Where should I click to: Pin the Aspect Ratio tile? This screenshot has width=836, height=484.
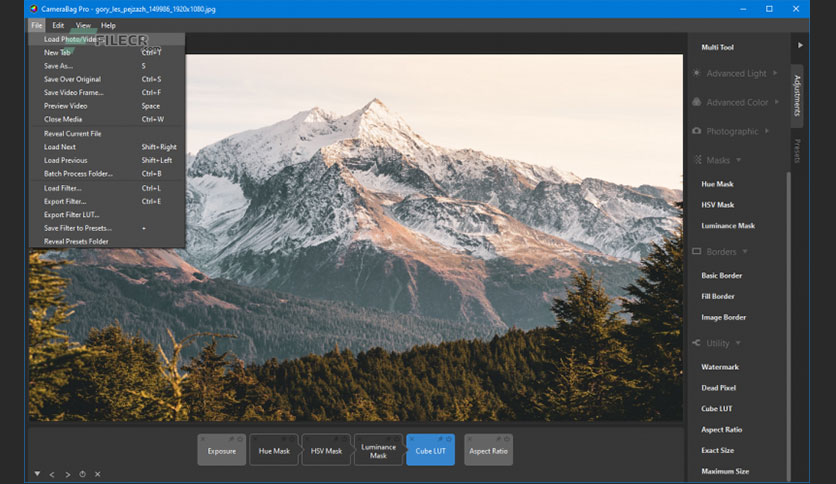coord(498,439)
